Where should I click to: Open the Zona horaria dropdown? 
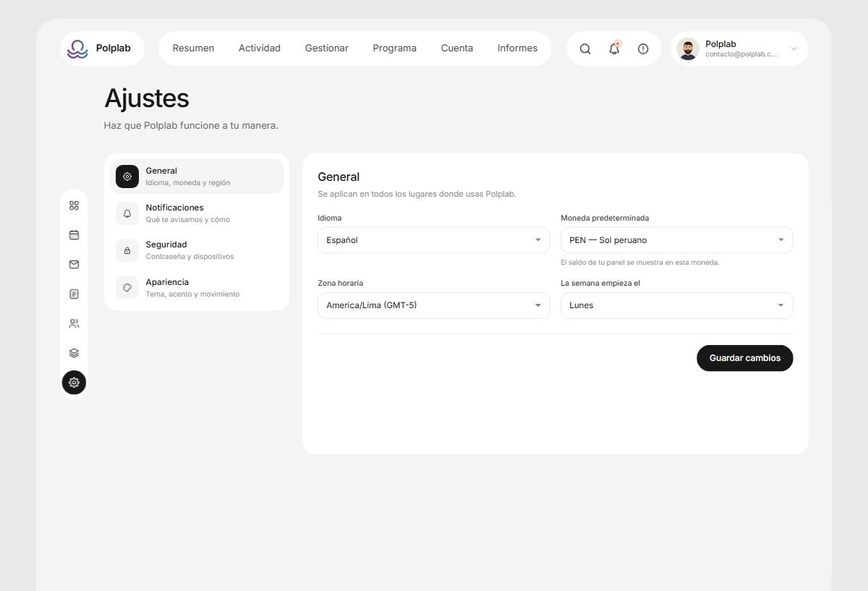[x=434, y=305]
